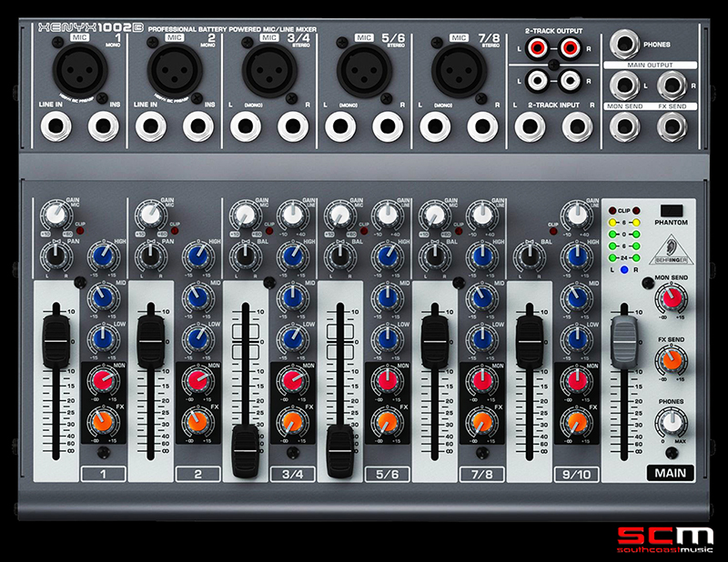
Task: Click 2-TRACK OUTPUT right red RCA jack
Action: click(570, 48)
